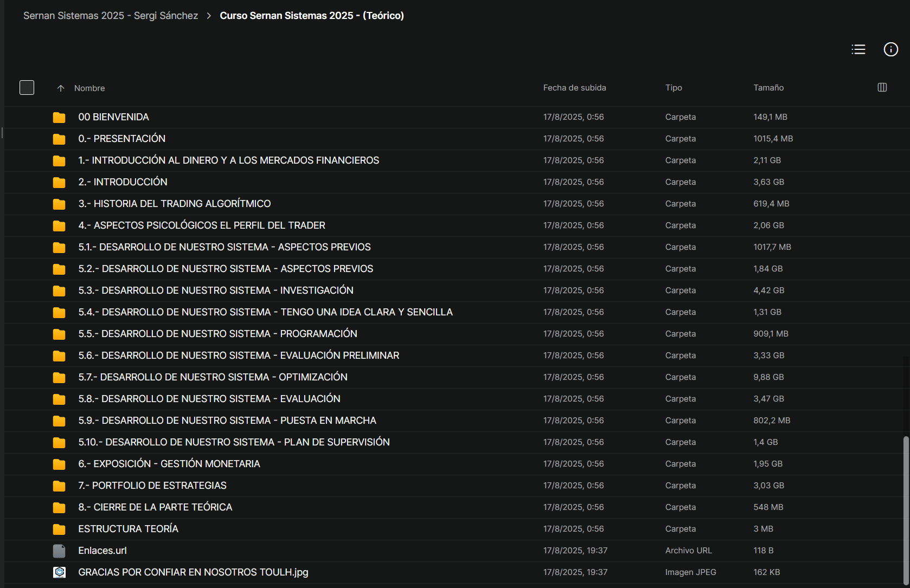This screenshot has width=910, height=588.
Task: Click size value 9,88 GB
Action: (x=768, y=377)
